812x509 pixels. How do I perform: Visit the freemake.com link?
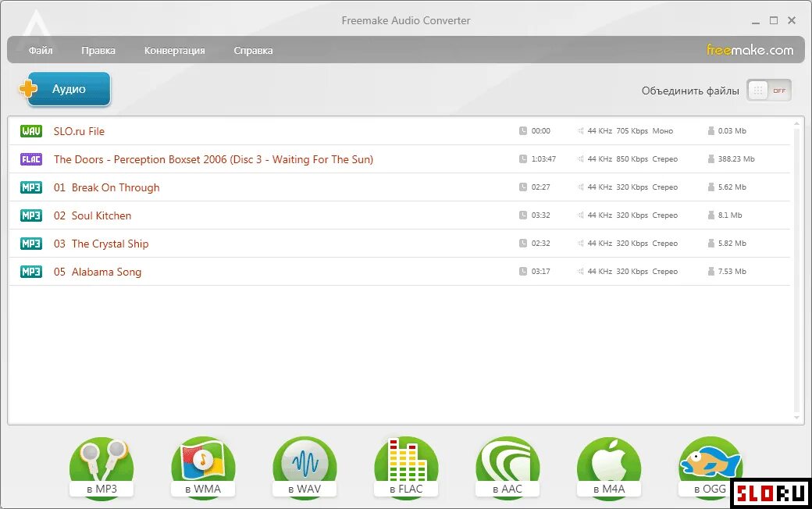click(x=750, y=50)
